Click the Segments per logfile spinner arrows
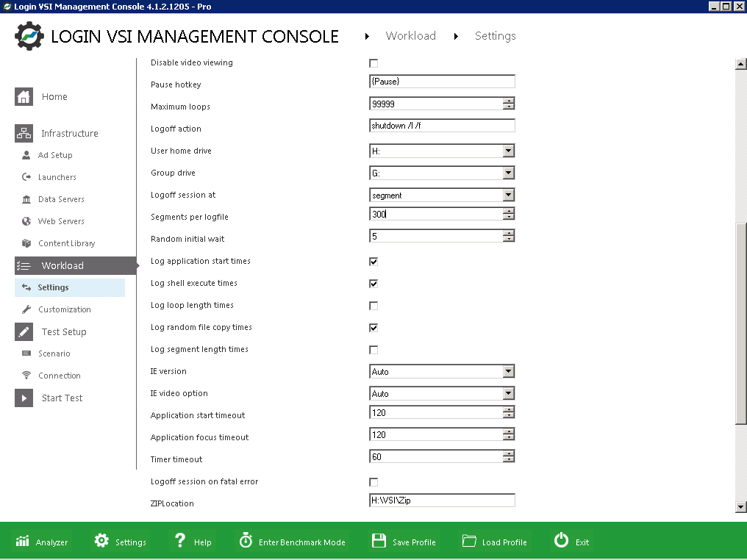The width and height of the screenshot is (747, 560). pyautogui.click(x=509, y=214)
